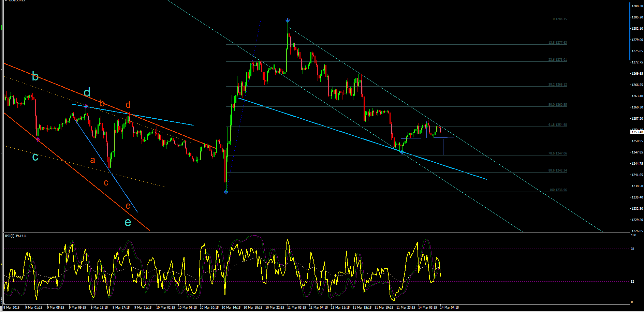This screenshot has height=312, width=644.
Task: Click 1229.20 on the price scale
Action: point(637,220)
